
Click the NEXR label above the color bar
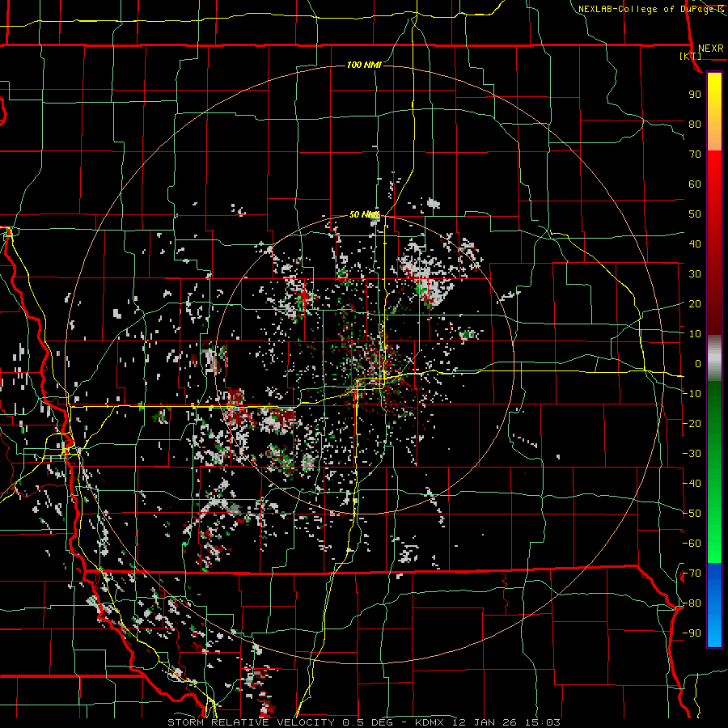710,49
